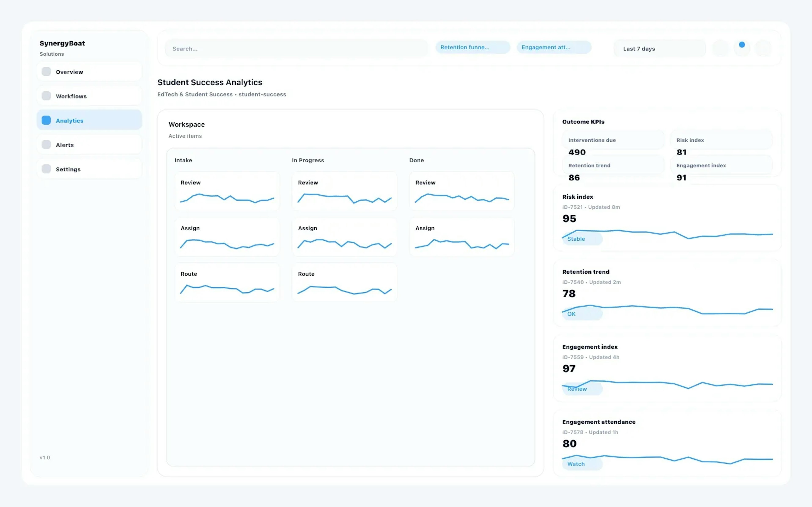Click the Settings icon in the sidebar
Image resolution: width=812 pixels, height=507 pixels.
[46, 169]
